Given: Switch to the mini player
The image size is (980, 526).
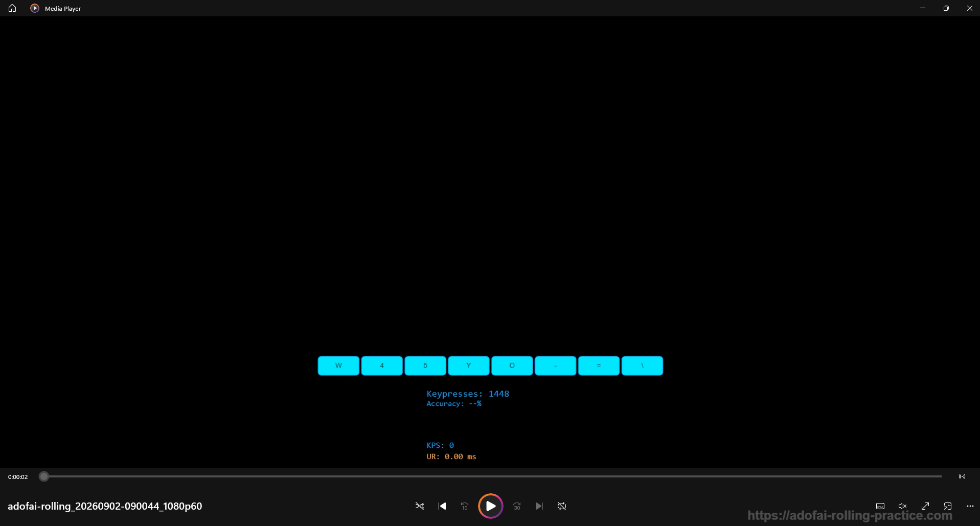Looking at the screenshot, I should (x=948, y=506).
